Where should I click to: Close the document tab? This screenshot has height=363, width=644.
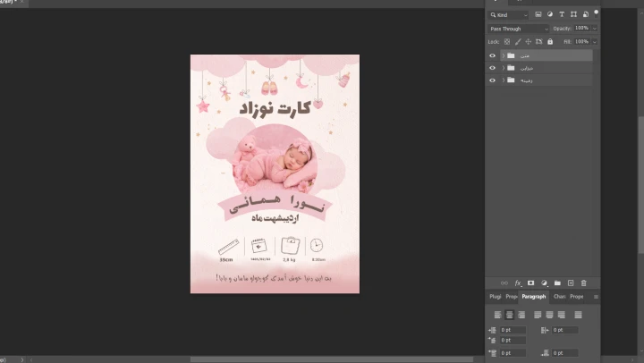pos(21,2)
